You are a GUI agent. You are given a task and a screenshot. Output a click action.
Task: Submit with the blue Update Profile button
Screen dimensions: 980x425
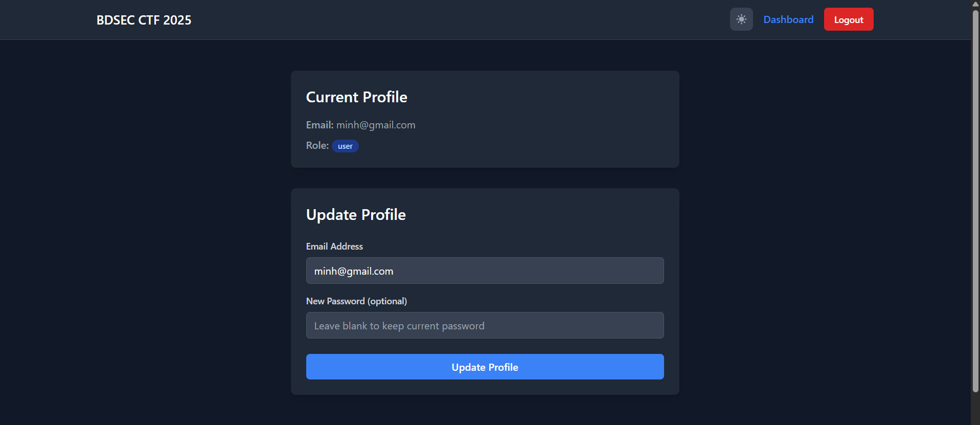(485, 367)
